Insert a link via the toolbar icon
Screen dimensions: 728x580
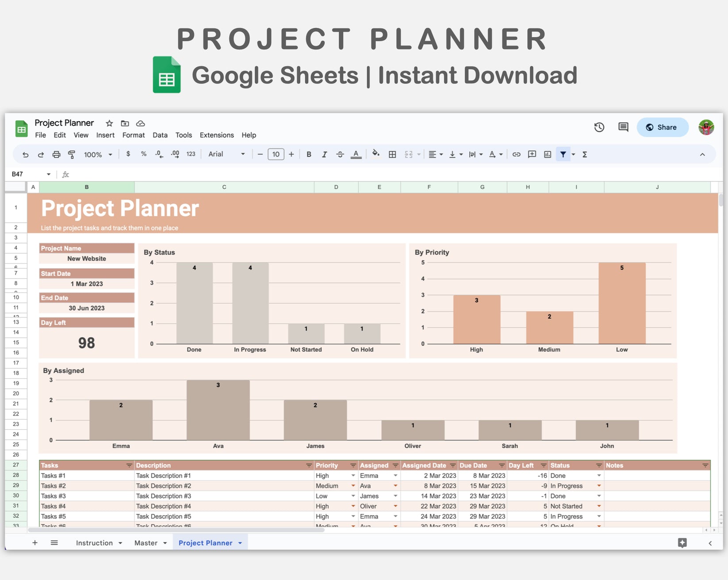coord(516,154)
